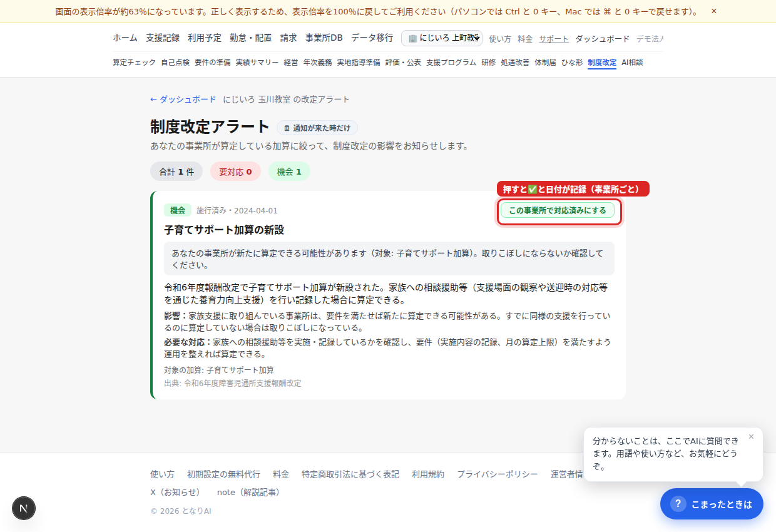Open ダッシュボード in the header

[603, 39]
